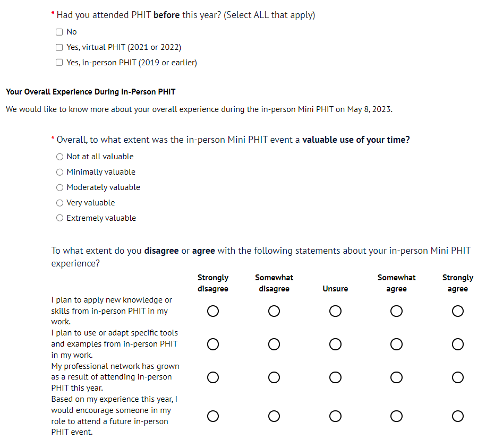Select 'Not at all valuable' radio option
The height and width of the screenshot is (448, 503).
(x=59, y=157)
